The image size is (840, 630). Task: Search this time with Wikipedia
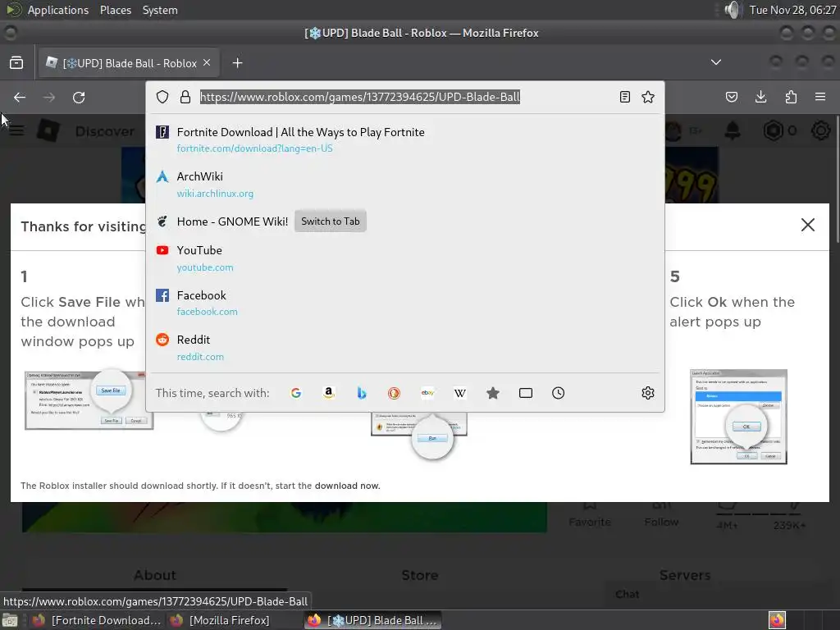coord(460,393)
